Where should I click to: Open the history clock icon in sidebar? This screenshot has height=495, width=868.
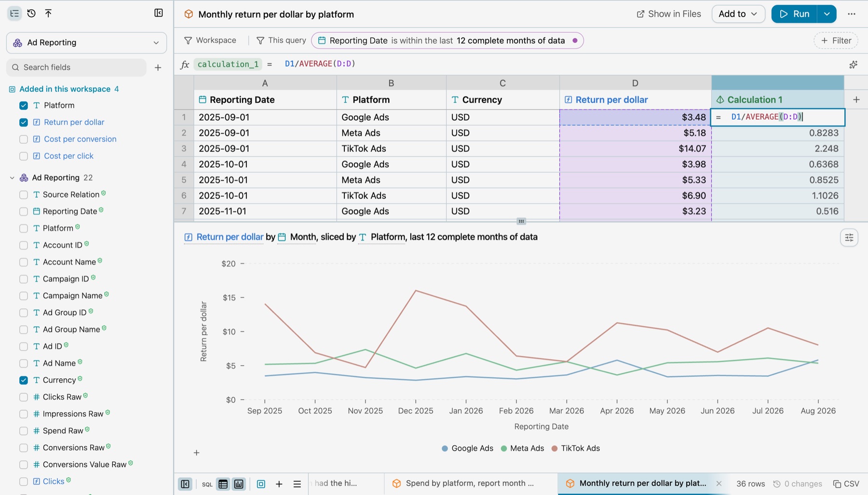click(31, 14)
